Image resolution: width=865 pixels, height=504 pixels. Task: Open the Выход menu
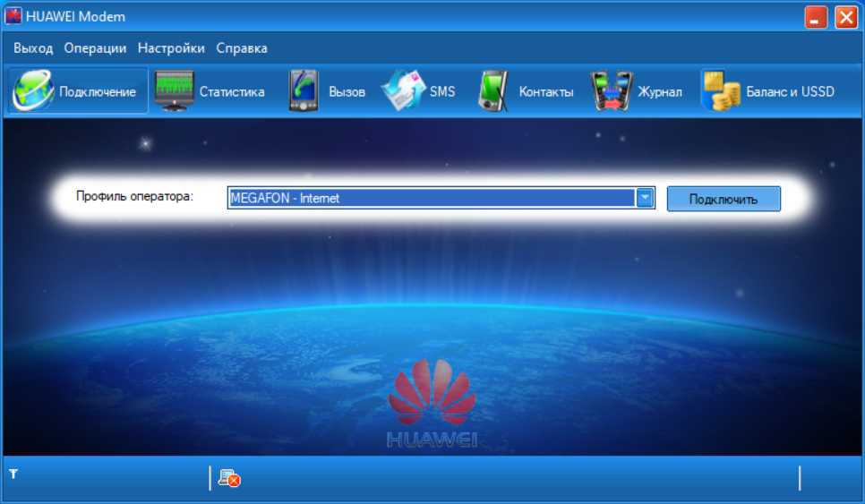click(33, 48)
